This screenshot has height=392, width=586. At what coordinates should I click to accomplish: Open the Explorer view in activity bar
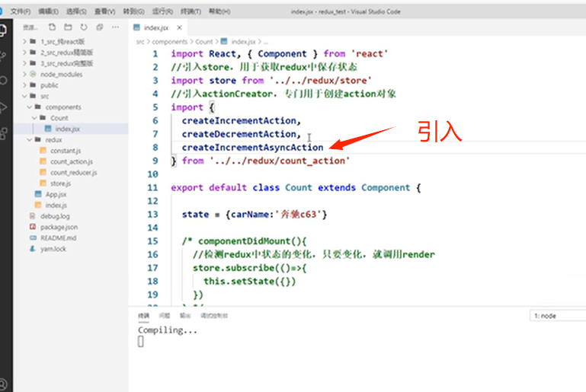[2, 30]
